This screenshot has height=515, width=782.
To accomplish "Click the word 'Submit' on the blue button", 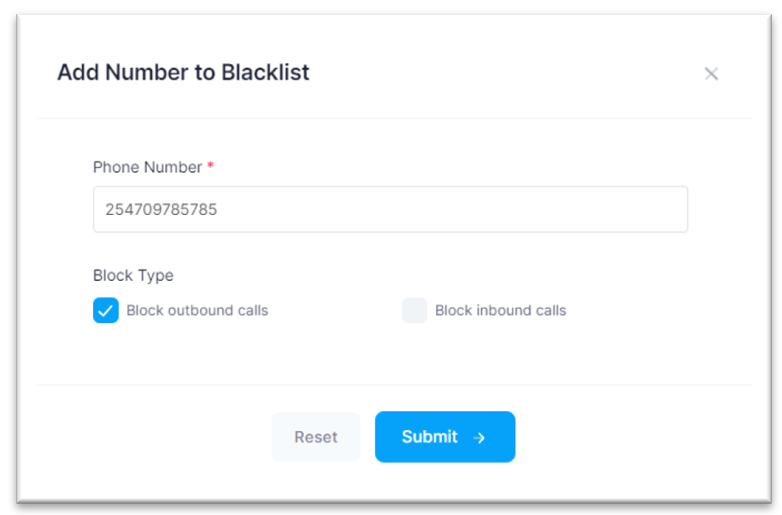I will [429, 437].
